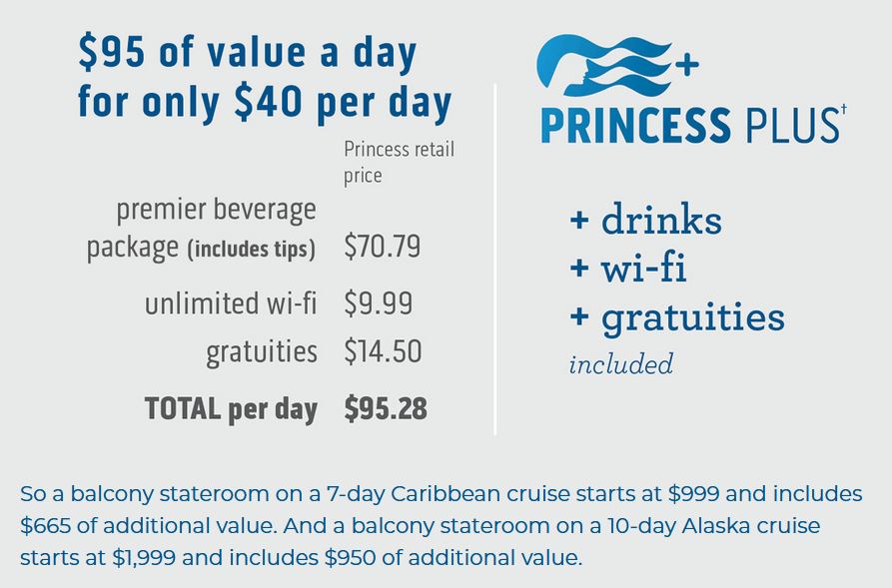This screenshot has width=892, height=588.
Task: Click the plus sign beside the wave logo
Action: [x=687, y=64]
